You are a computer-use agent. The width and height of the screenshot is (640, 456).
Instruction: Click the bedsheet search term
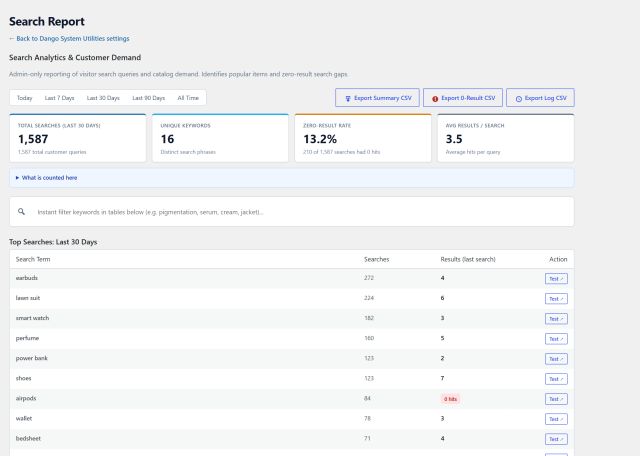(x=28, y=438)
